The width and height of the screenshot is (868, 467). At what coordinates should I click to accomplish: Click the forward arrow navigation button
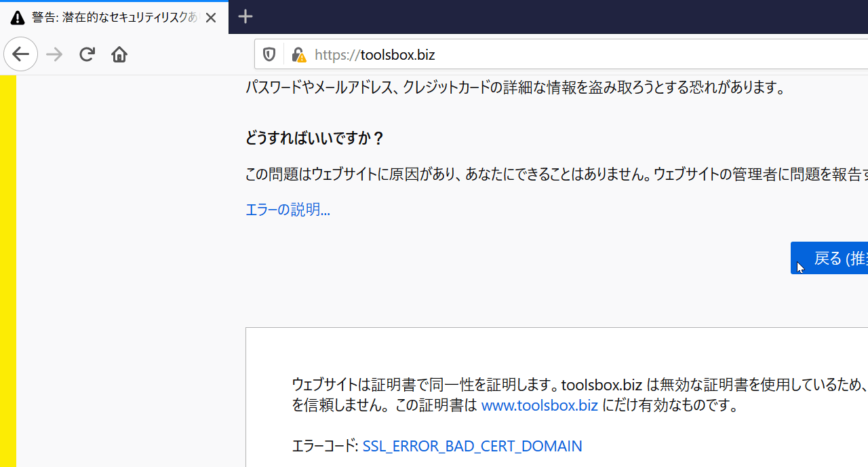(x=54, y=54)
